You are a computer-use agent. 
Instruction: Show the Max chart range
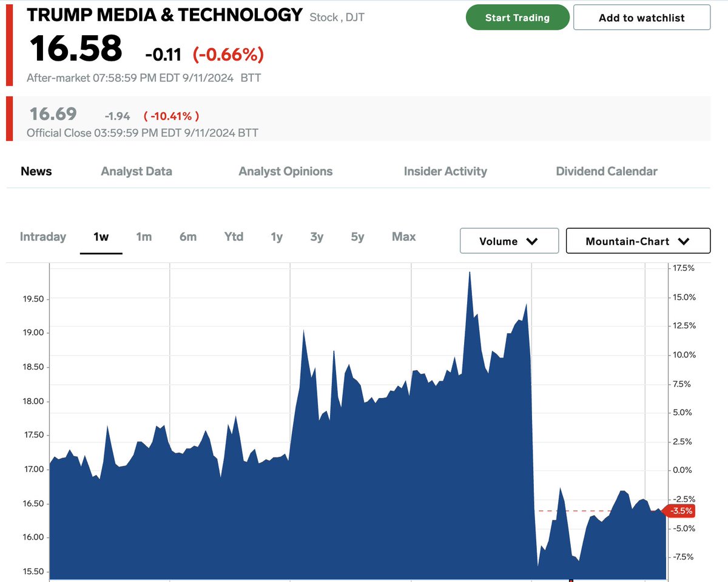tap(404, 237)
